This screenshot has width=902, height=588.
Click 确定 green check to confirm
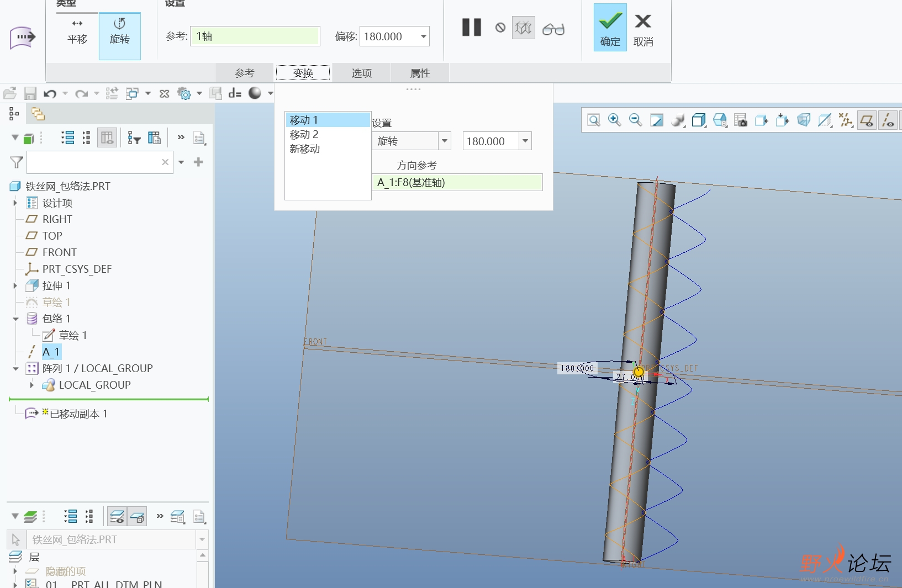point(610,28)
